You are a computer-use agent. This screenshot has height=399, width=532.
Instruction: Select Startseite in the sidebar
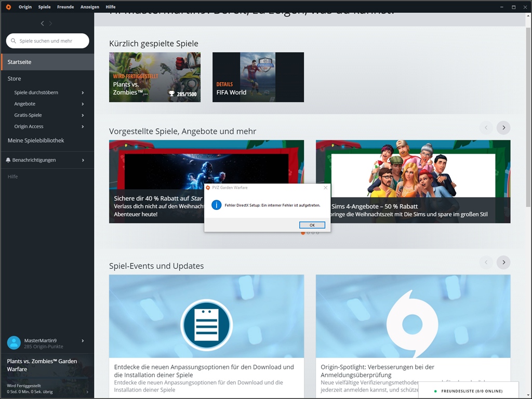pos(47,62)
